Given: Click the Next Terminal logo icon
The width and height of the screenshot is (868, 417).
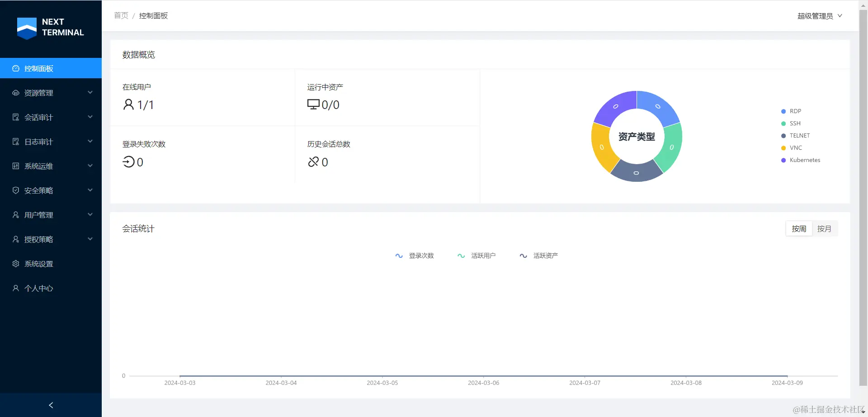Looking at the screenshot, I should (27, 28).
